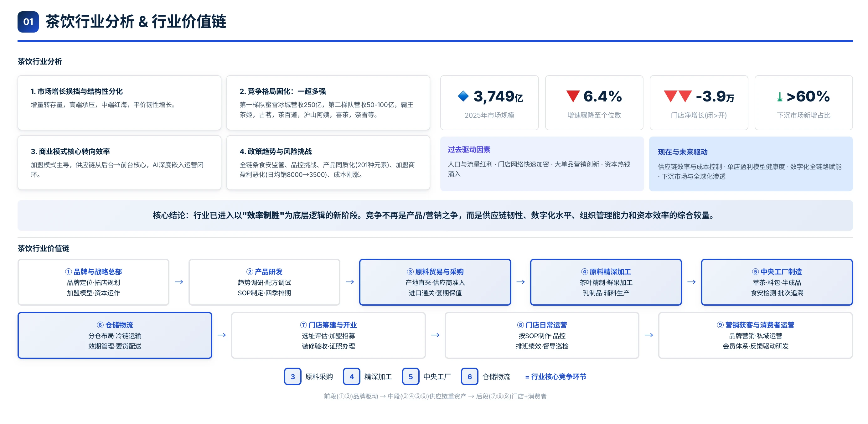This screenshot has width=868, height=424.
Task: Click the 增速骤降至个位数 metric label
Action: point(594,115)
